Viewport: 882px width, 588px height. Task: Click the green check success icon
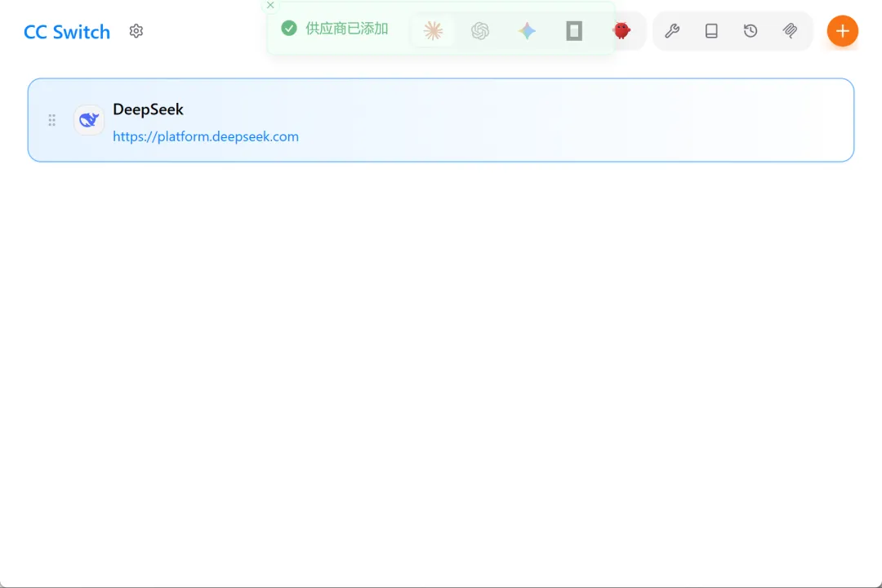(x=289, y=28)
